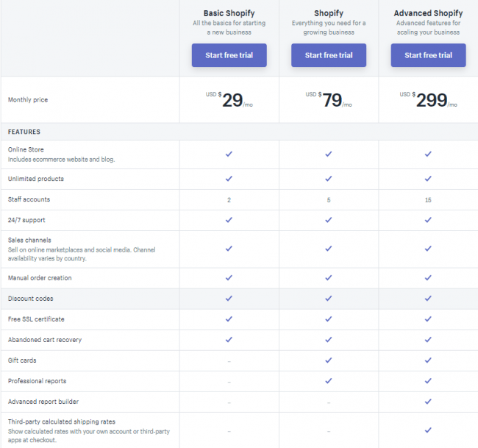Screen dimensions: 478x448
Task: Click the Online Store checkmark under Basic Shopify
Action: pyautogui.click(x=229, y=154)
